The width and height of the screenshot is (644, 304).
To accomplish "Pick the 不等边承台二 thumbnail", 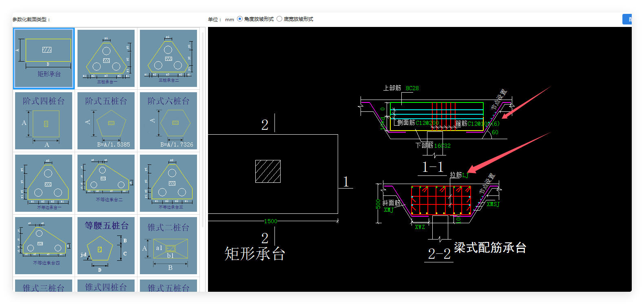I will 106,183.
